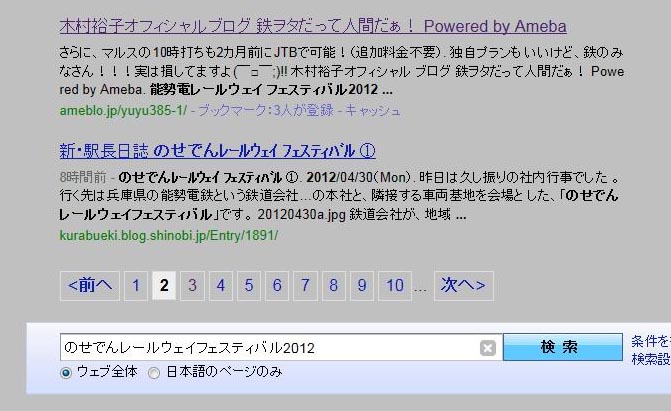The width and height of the screenshot is (671, 411).
Task: Clear the search box with X icon
Action: tap(487, 348)
